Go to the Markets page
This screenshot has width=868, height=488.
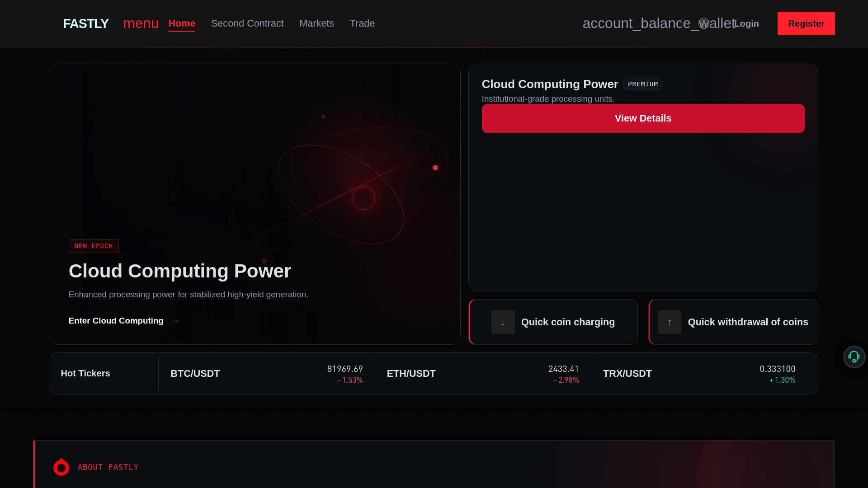tap(316, 23)
